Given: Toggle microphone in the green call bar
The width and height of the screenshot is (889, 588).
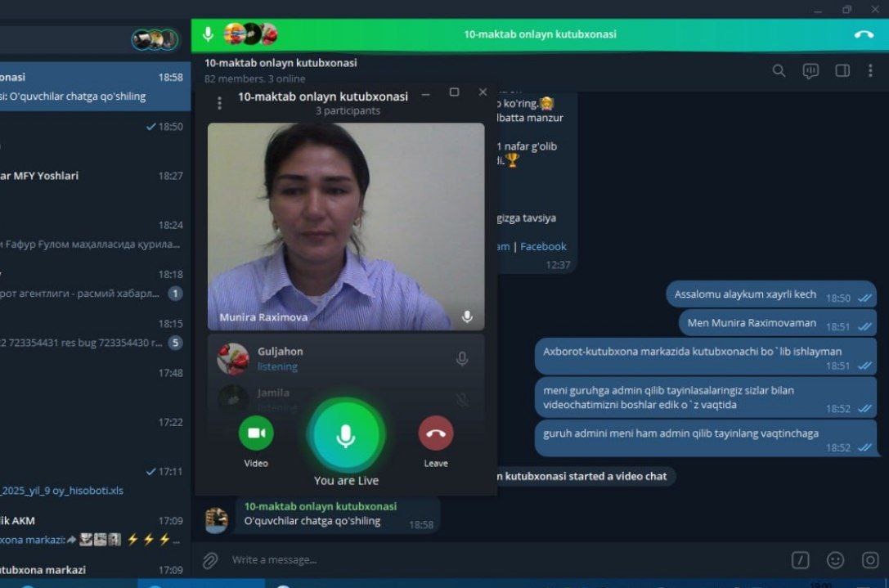Looking at the screenshot, I should [x=209, y=34].
